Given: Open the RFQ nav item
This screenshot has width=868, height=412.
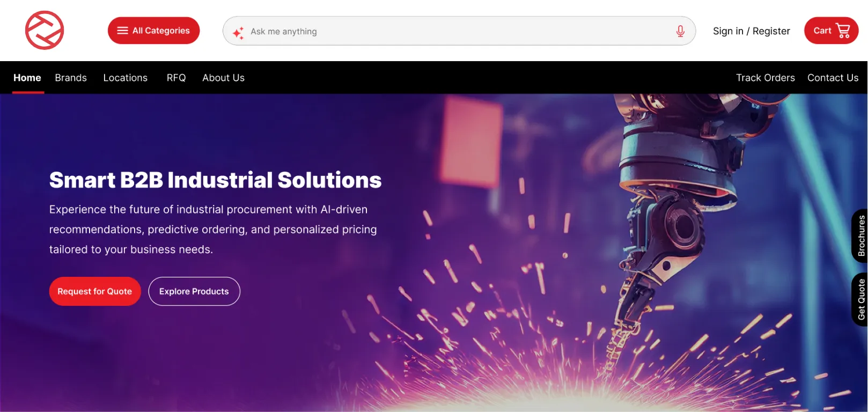Looking at the screenshot, I should pos(176,78).
